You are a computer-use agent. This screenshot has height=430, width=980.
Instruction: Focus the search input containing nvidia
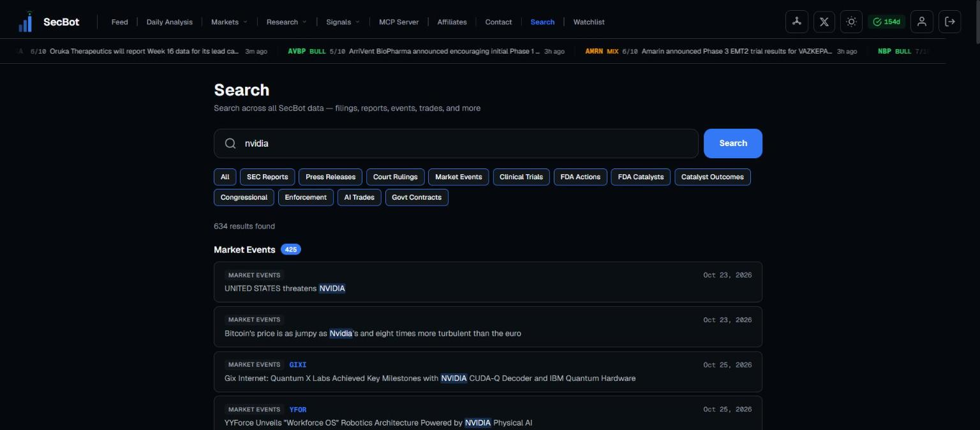pyautogui.click(x=456, y=144)
